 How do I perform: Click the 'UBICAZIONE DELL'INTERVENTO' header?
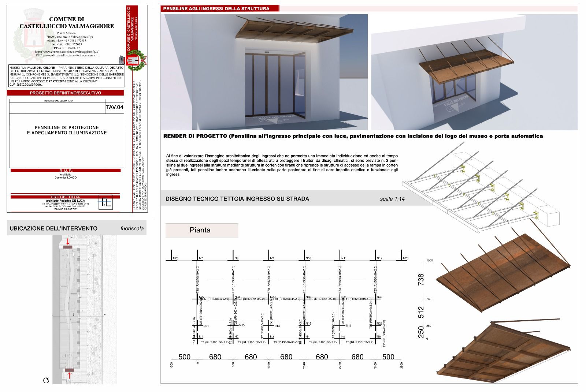(53, 228)
